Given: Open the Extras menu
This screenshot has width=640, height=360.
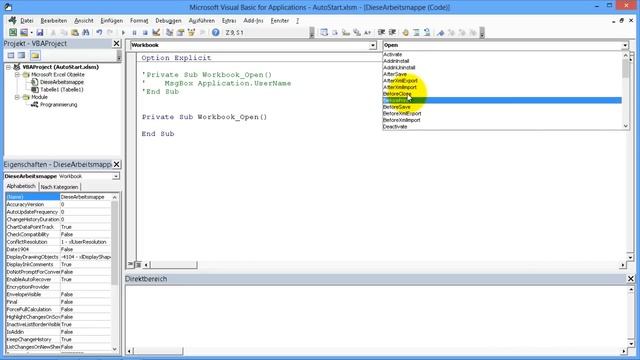Looking at the screenshot, I should pyautogui.click(x=229, y=20).
